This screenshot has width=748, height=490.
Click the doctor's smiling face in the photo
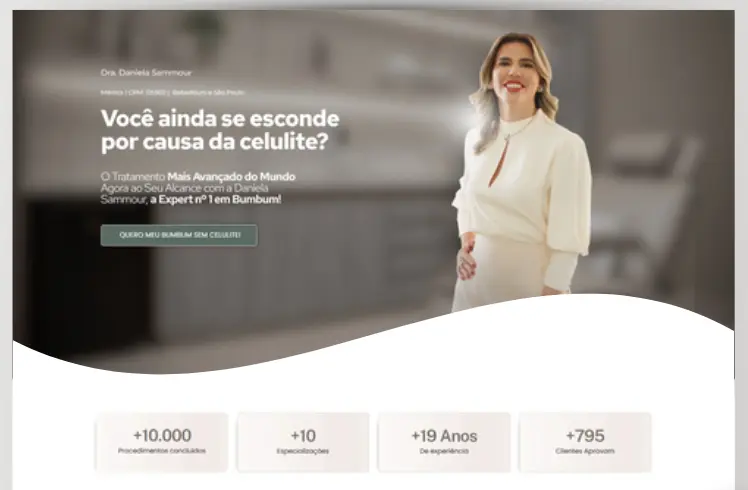tap(514, 68)
